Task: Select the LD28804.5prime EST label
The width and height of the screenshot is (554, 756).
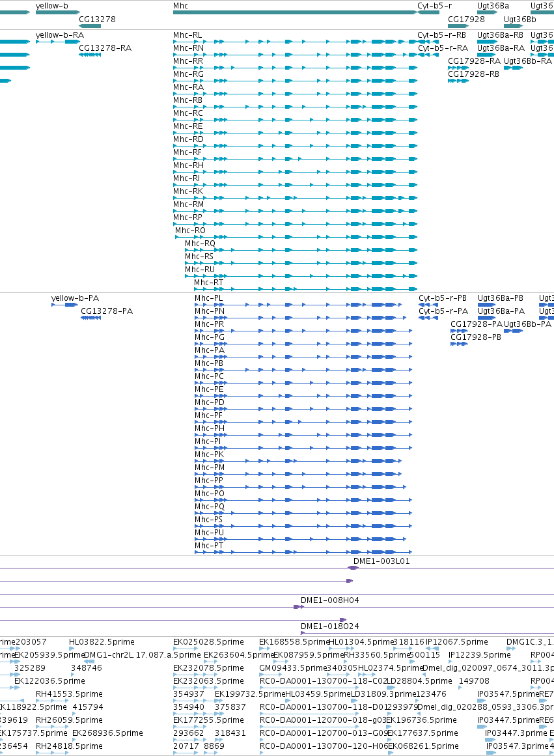Action: pos(419,681)
